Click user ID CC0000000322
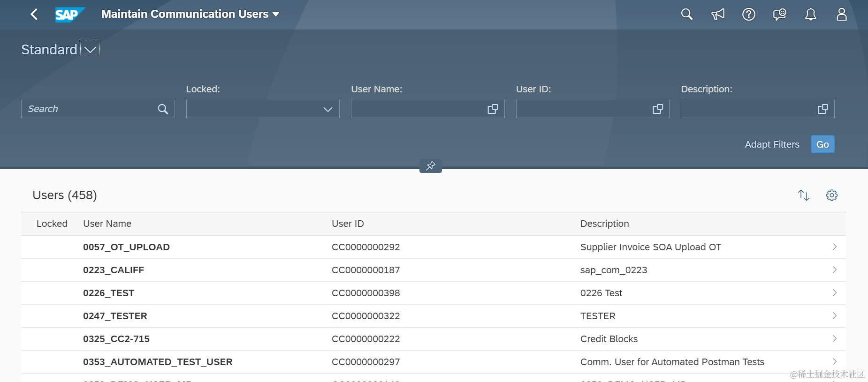Viewport: 868px width, 382px height. (x=365, y=316)
